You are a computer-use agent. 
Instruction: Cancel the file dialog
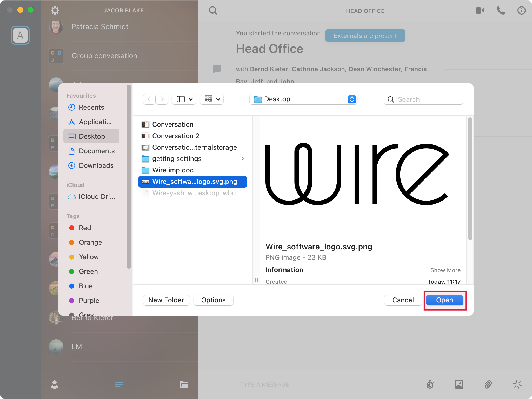pyautogui.click(x=403, y=300)
